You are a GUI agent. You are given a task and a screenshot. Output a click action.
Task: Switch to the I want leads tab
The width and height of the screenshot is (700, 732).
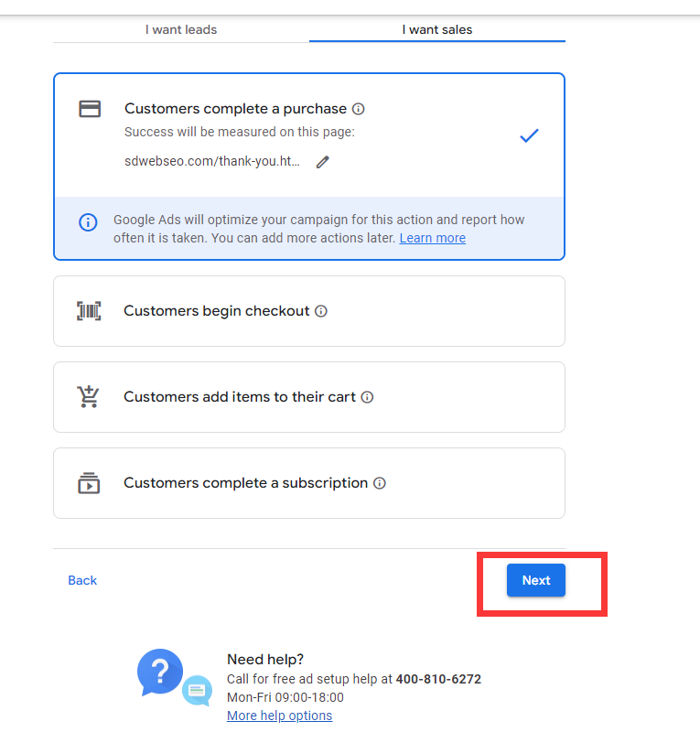point(181,29)
